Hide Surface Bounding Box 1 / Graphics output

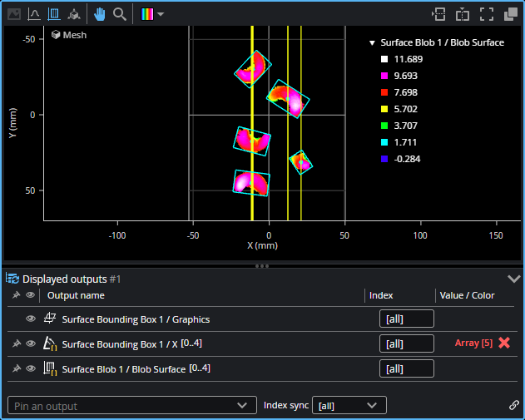coord(31,319)
